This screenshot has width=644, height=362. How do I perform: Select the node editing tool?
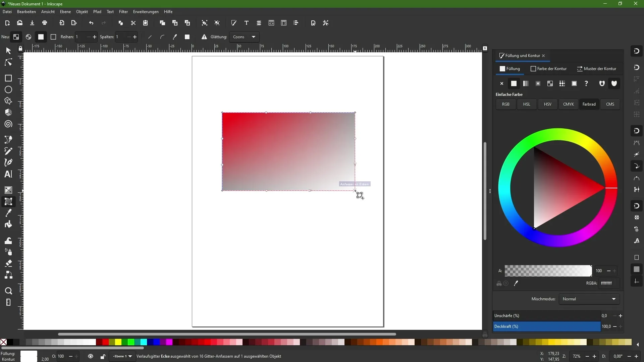point(8,63)
